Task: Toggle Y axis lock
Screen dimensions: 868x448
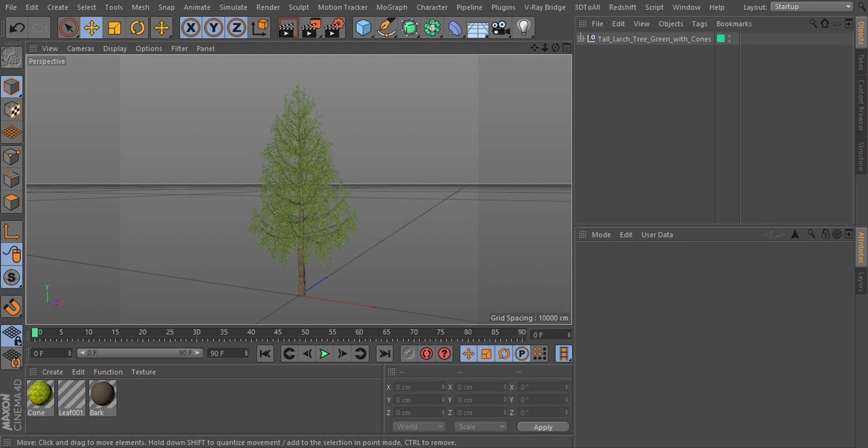Action: point(214,28)
